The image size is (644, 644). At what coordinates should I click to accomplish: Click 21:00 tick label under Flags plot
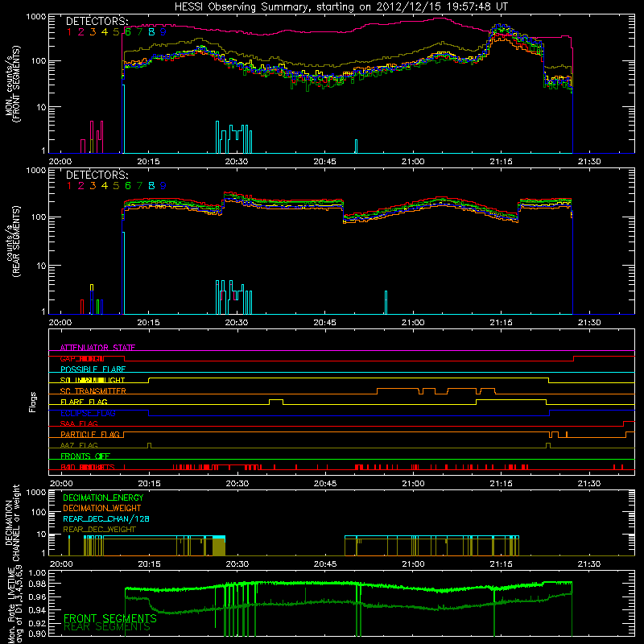coord(413,484)
